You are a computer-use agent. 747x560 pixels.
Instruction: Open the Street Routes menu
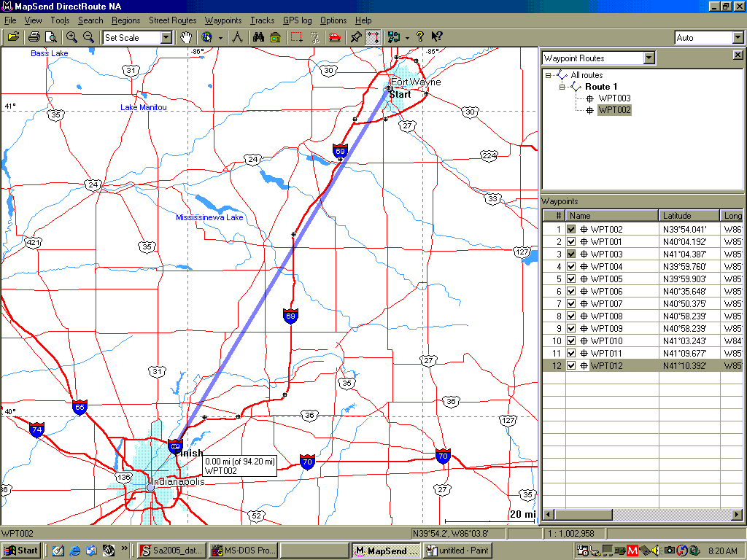click(172, 20)
